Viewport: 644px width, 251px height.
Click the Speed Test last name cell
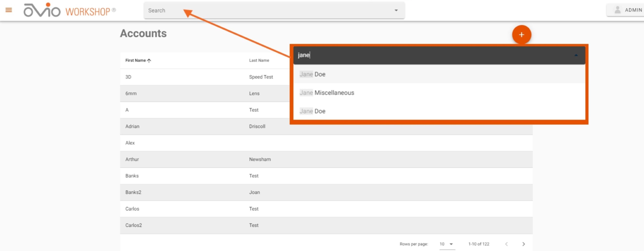coord(261,77)
